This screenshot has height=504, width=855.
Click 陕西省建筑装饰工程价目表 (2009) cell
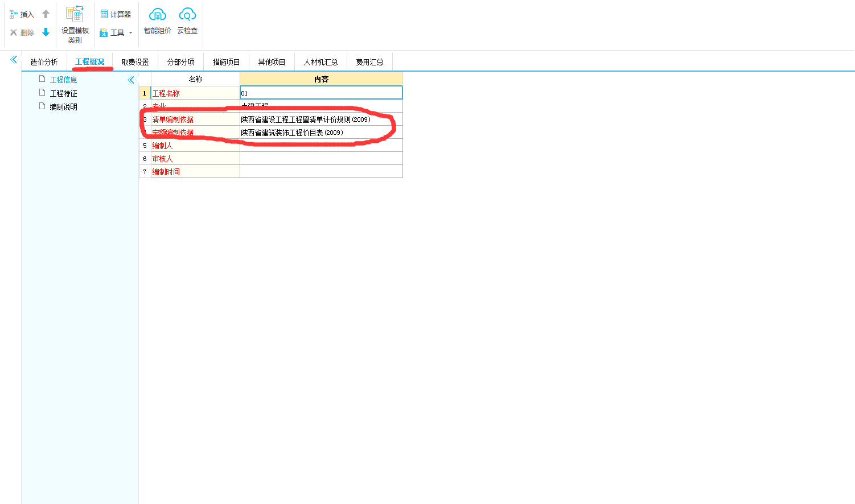click(x=321, y=133)
